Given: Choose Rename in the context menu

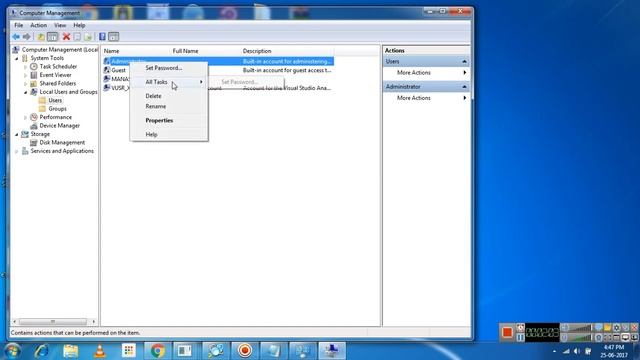Looking at the screenshot, I should pyautogui.click(x=169, y=106).
